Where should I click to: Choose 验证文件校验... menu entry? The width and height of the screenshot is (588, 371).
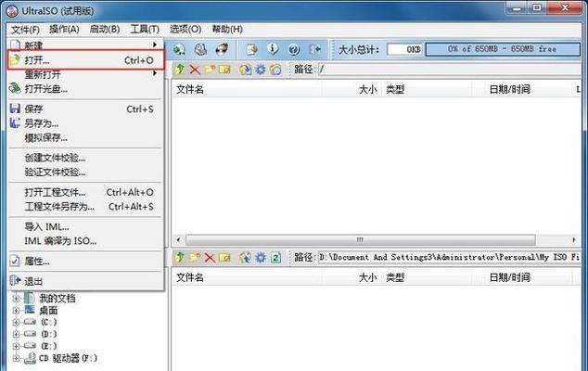pyautogui.click(x=85, y=173)
